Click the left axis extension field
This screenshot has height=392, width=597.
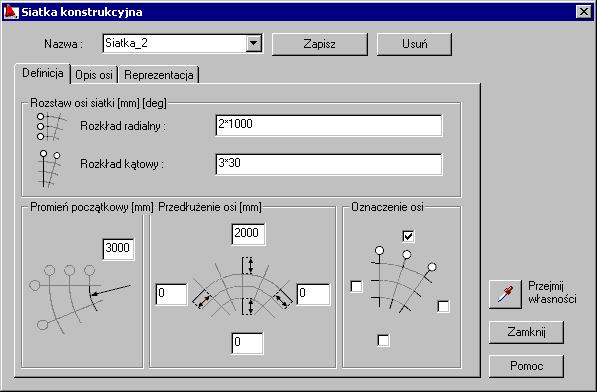171,294
